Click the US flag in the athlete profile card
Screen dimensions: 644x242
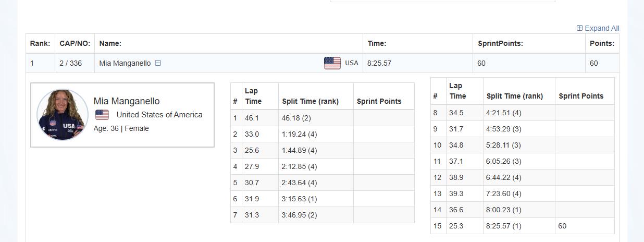tap(102, 115)
